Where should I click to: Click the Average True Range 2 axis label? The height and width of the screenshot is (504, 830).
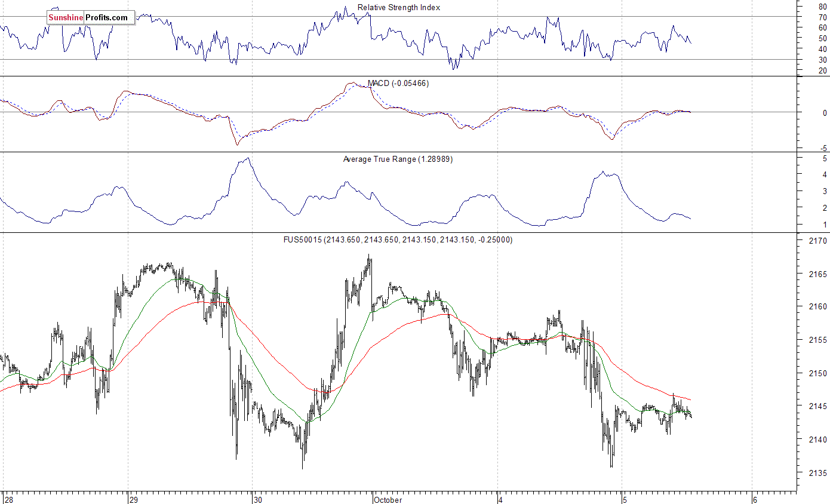click(x=825, y=208)
